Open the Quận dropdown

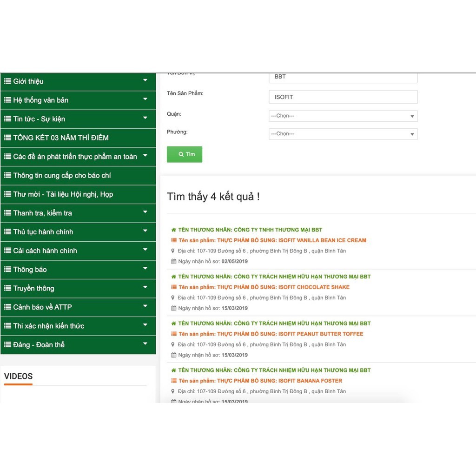(x=343, y=116)
